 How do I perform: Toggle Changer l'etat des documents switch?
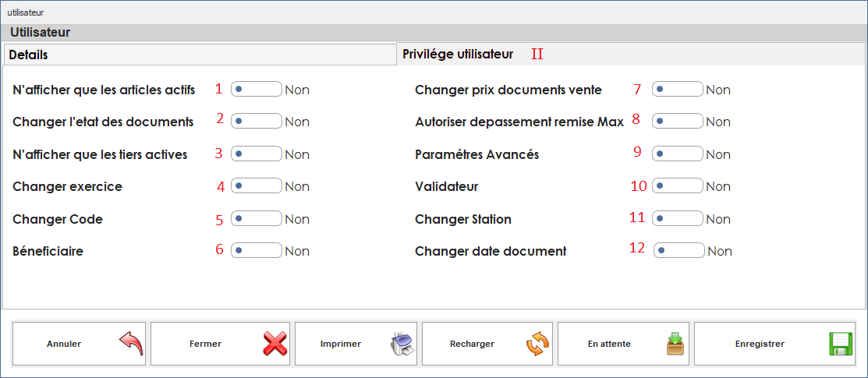257,121
